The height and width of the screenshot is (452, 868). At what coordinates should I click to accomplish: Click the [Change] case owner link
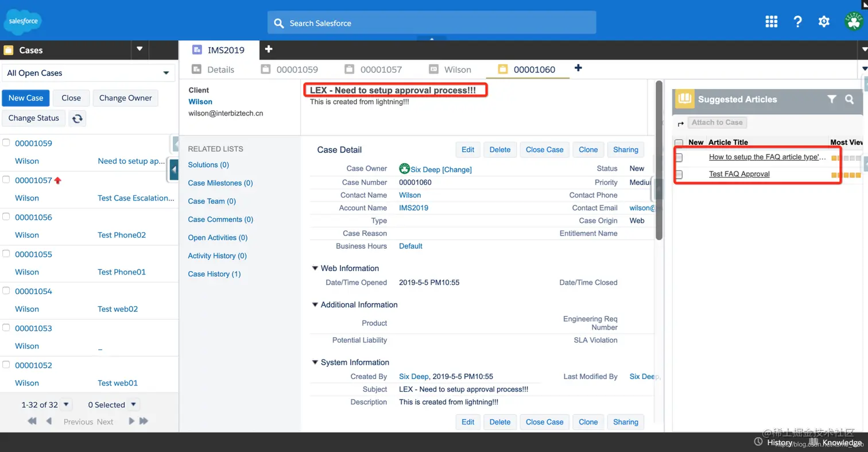tap(457, 169)
